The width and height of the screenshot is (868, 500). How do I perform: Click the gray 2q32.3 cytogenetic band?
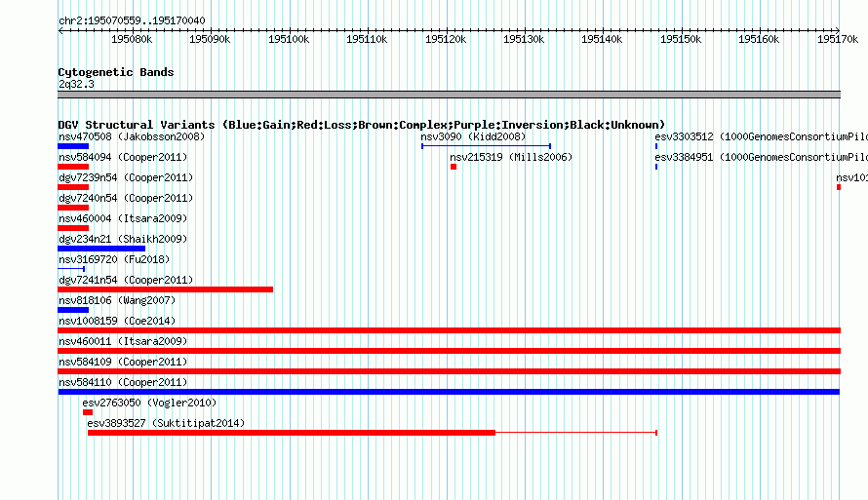point(449,95)
